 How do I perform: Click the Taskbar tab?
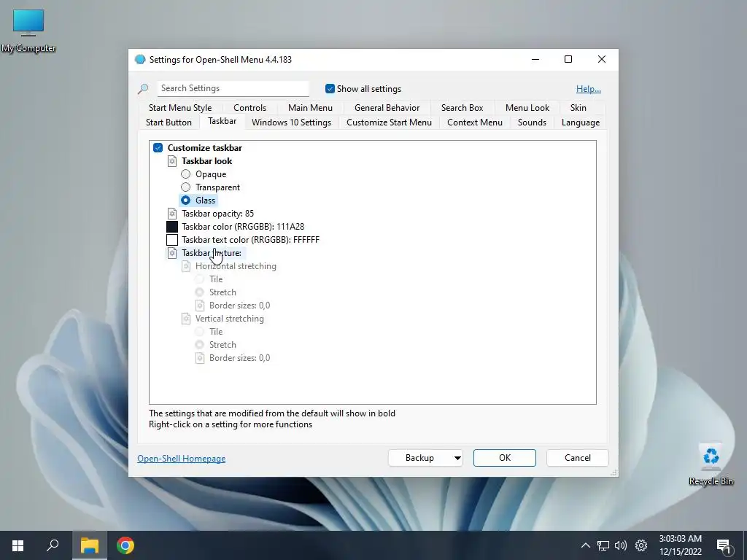222,122
